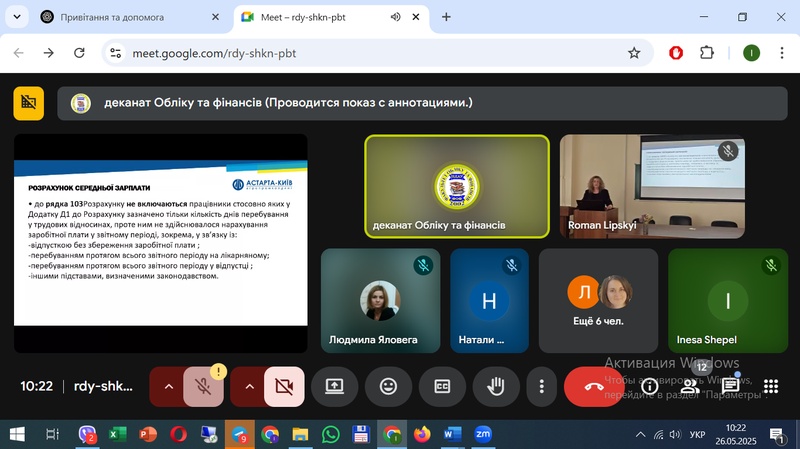Image resolution: width=800 pixels, height=449 pixels.
Task: Open chat with everyone panel
Action: [x=731, y=386]
